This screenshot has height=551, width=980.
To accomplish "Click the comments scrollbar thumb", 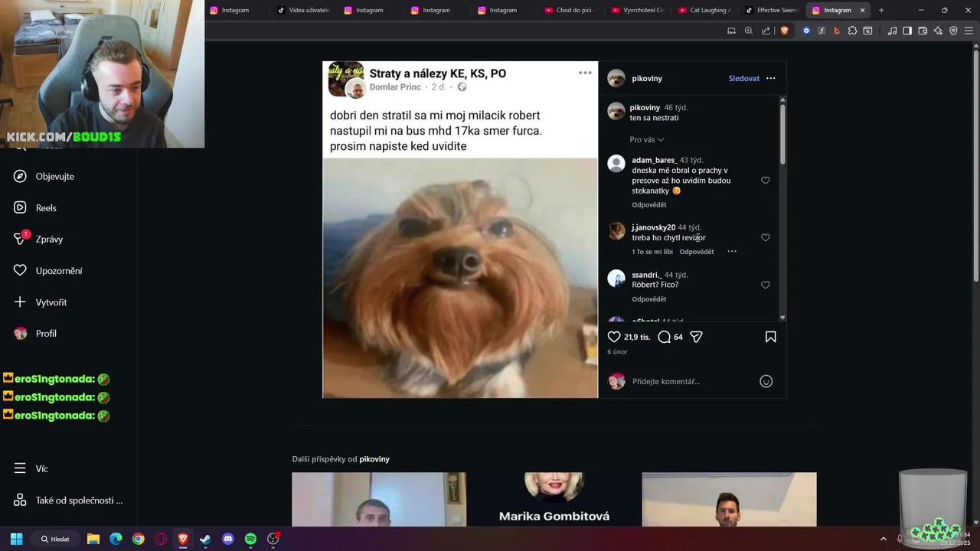I will click(782, 134).
